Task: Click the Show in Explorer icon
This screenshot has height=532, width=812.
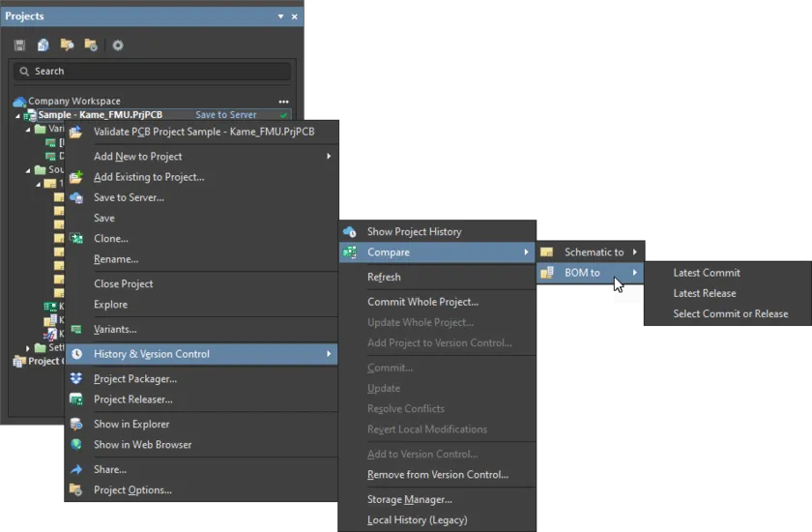Action: click(76, 425)
